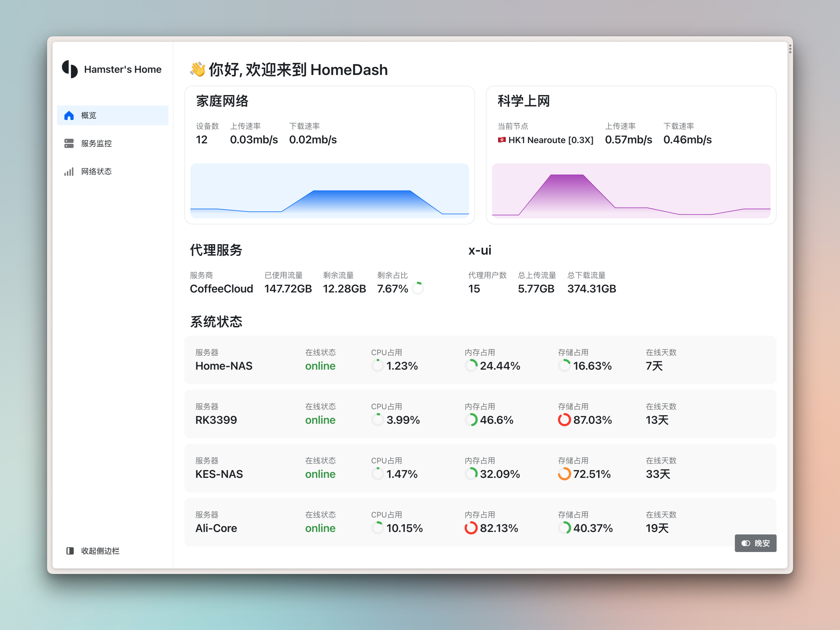Click the sidebar collapse icon at bottom

[x=70, y=551]
